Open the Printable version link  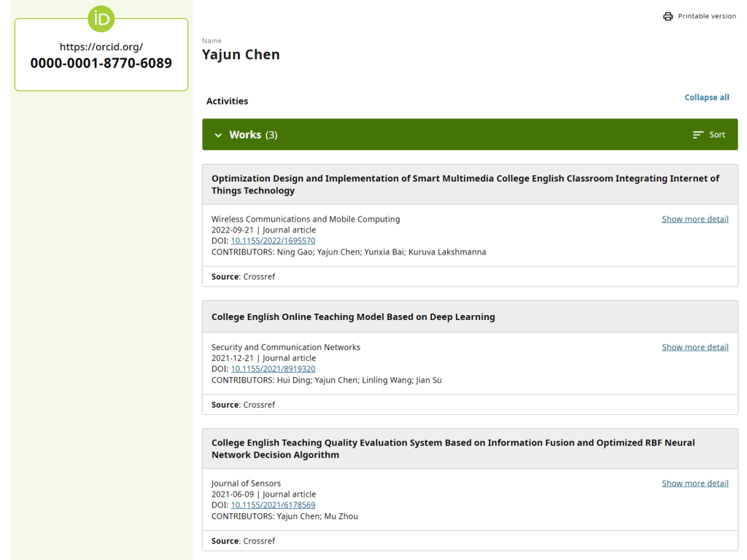coord(706,16)
